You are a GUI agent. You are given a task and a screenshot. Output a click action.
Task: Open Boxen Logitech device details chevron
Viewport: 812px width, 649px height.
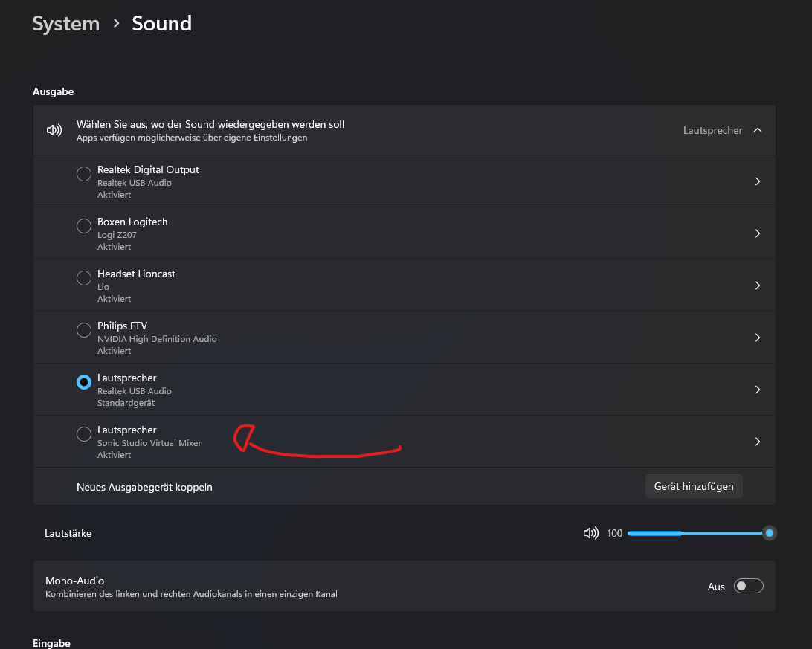tap(758, 233)
